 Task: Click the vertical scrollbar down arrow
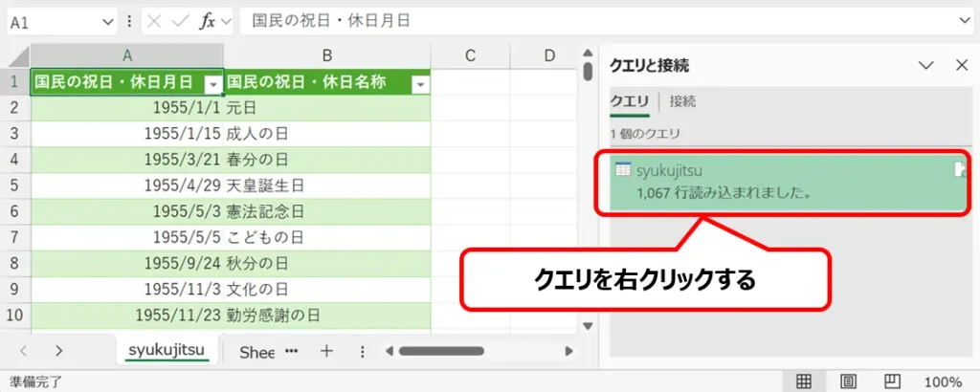tap(588, 325)
